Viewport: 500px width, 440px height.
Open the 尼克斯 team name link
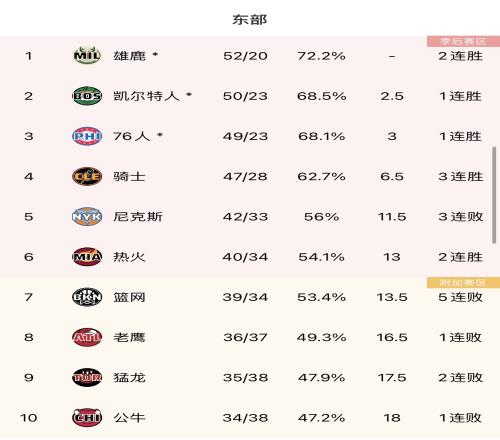pos(138,217)
